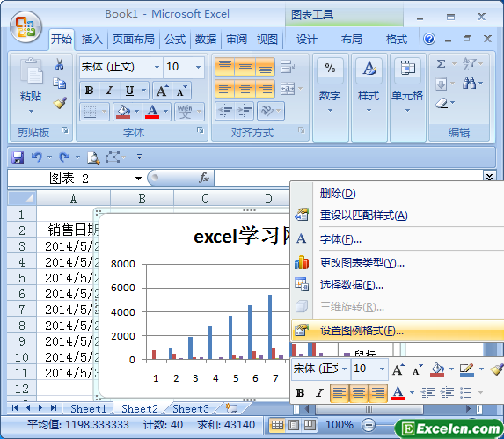Viewport: 504px width, 439px height.
Task: Click the Undo arrow icon
Action: (x=37, y=157)
